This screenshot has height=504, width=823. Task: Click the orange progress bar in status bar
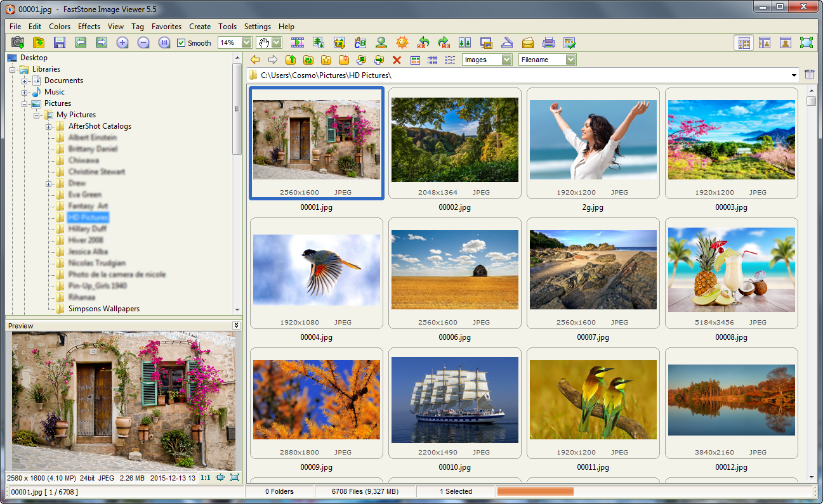coord(535,491)
